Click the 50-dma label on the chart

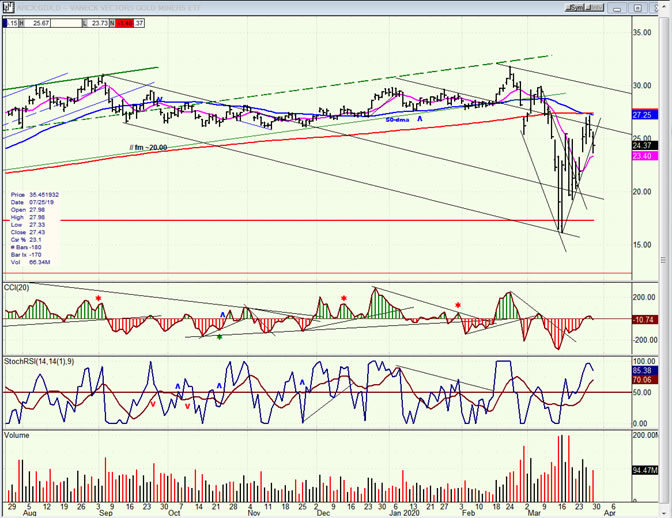click(397, 119)
